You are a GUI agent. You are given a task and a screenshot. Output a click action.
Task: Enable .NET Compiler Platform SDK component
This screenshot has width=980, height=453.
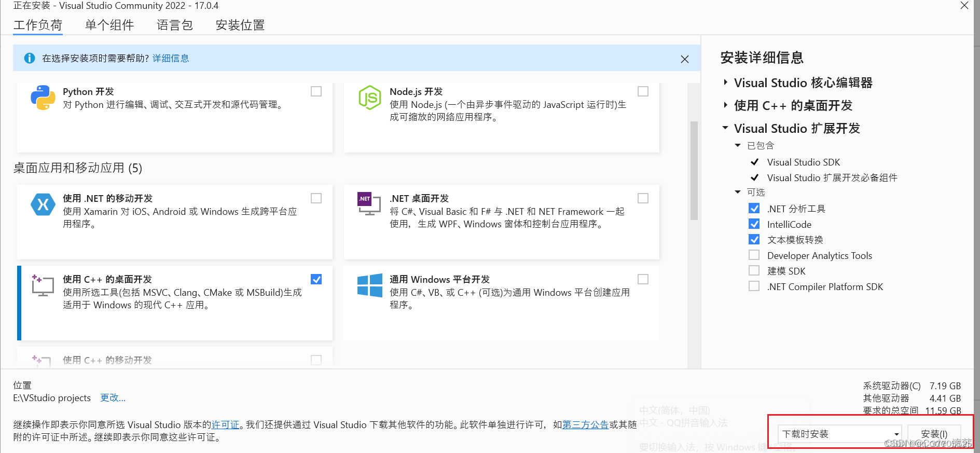click(754, 286)
